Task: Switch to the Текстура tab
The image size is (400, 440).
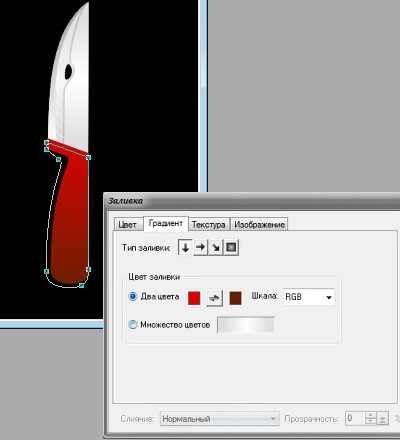Action: point(209,225)
